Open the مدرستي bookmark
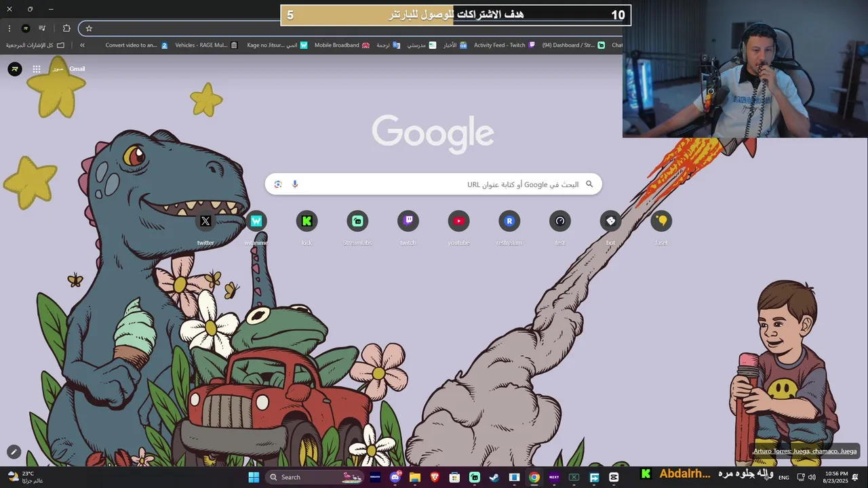868x488 pixels. [422, 45]
